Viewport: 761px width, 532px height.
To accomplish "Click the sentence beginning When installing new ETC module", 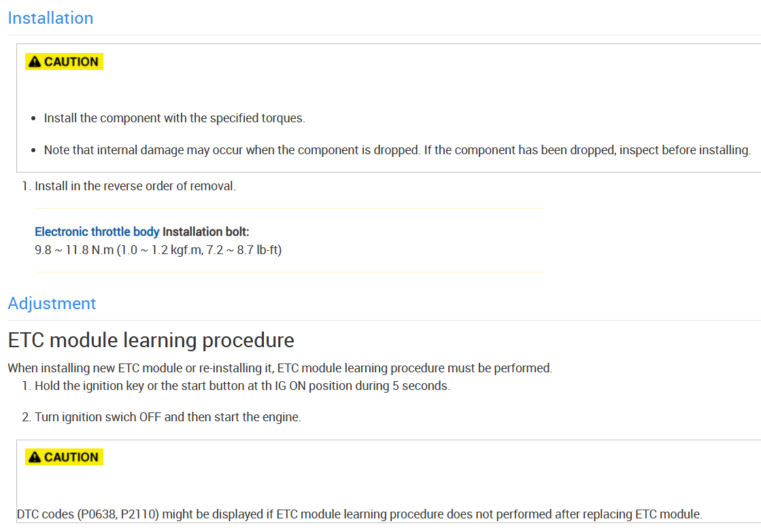I will [280, 368].
